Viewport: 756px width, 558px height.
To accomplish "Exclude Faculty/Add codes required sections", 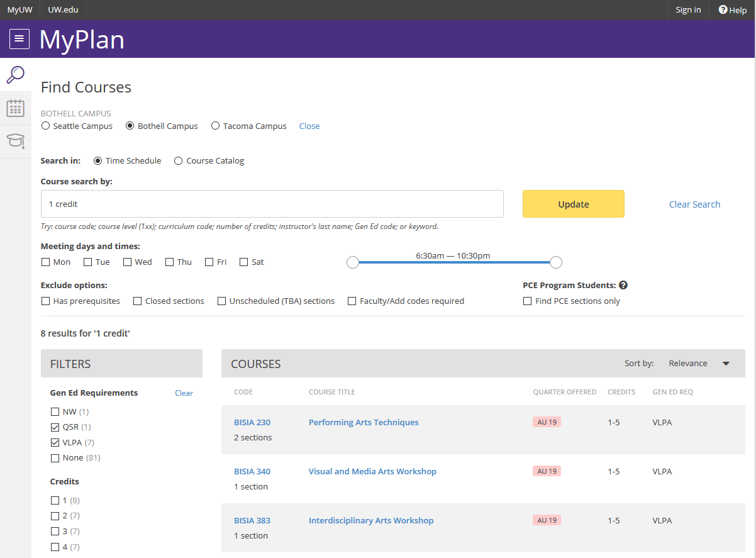I will click(352, 301).
